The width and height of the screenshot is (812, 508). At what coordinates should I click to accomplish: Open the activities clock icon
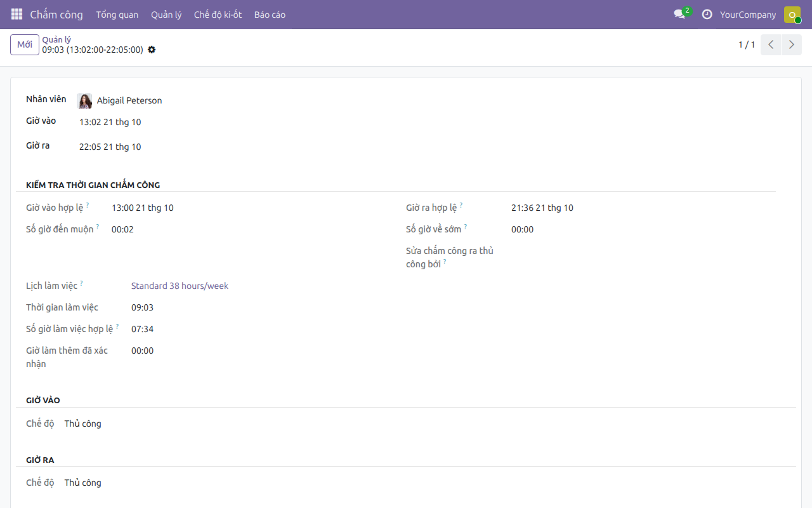pos(707,14)
